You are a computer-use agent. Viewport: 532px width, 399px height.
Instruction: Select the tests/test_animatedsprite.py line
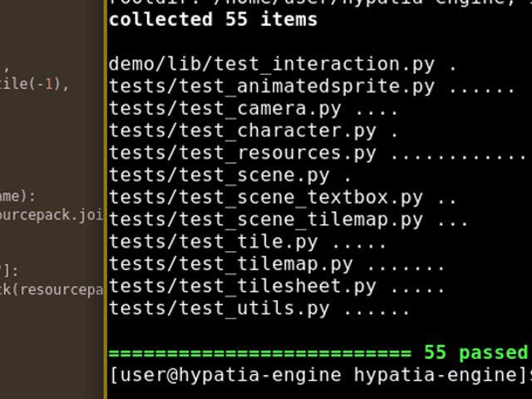(x=271, y=86)
